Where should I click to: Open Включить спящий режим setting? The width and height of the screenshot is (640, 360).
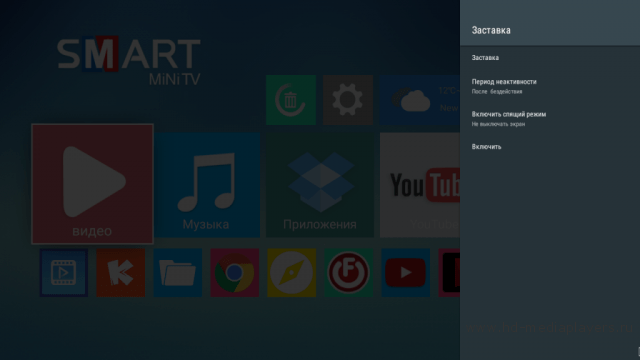550,119
